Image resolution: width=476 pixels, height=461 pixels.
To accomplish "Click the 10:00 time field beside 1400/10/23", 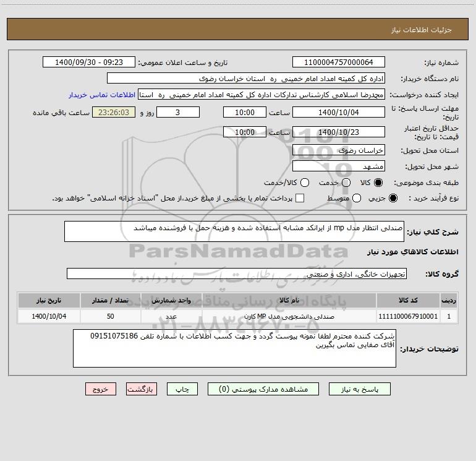I will tap(245, 132).
